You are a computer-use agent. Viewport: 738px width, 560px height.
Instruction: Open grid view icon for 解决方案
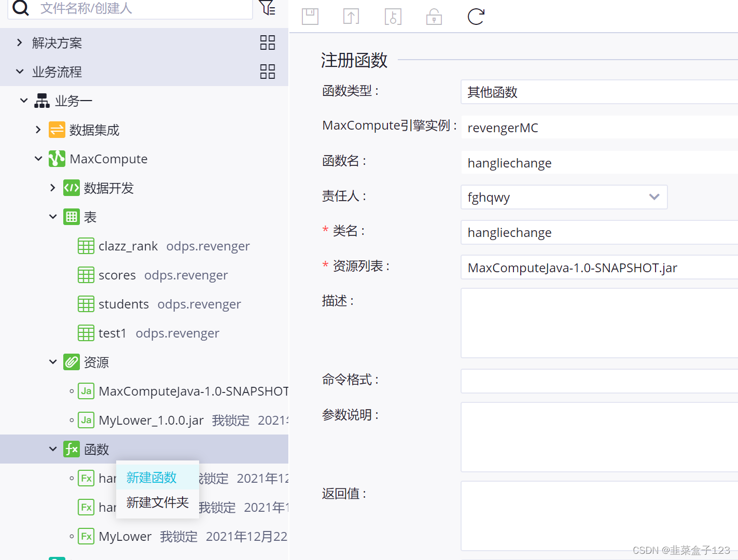tap(268, 43)
